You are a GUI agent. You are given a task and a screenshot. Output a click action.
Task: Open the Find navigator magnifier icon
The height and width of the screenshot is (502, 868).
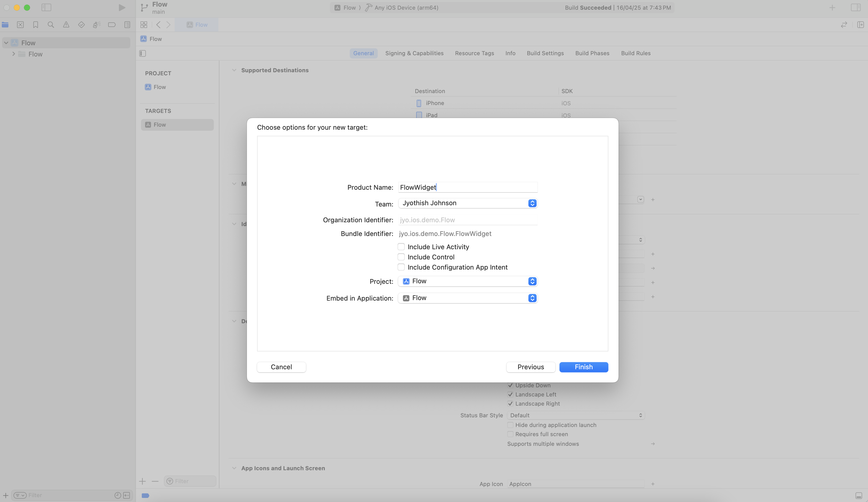click(x=51, y=25)
